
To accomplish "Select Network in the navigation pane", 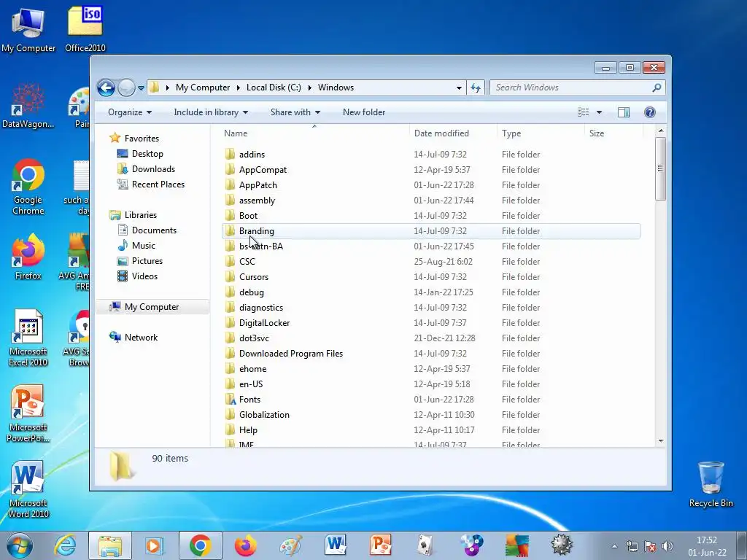I will click(141, 338).
